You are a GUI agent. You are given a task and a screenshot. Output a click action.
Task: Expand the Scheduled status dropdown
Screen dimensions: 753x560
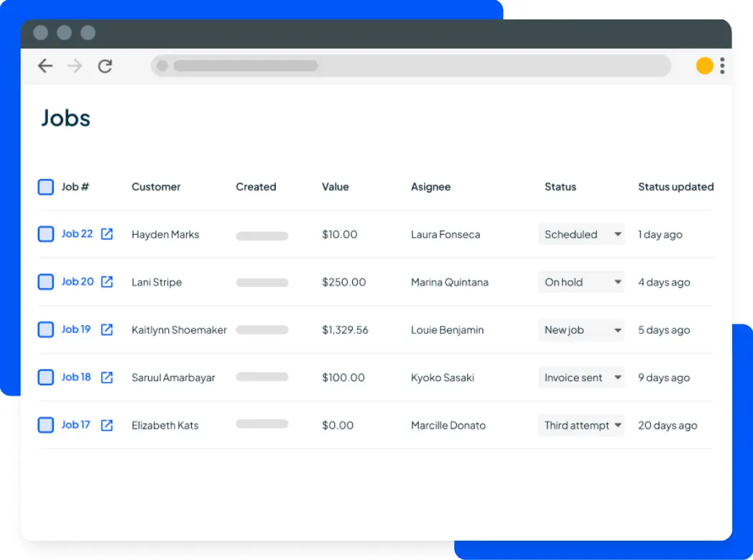(x=581, y=234)
